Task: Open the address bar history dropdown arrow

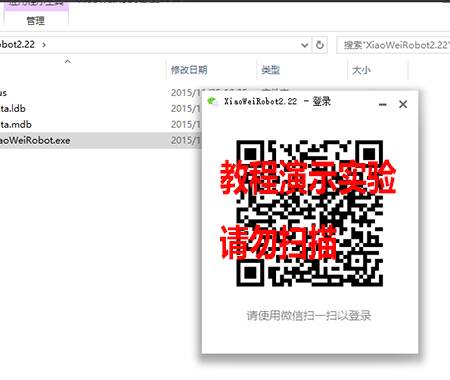Action: pos(304,45)
